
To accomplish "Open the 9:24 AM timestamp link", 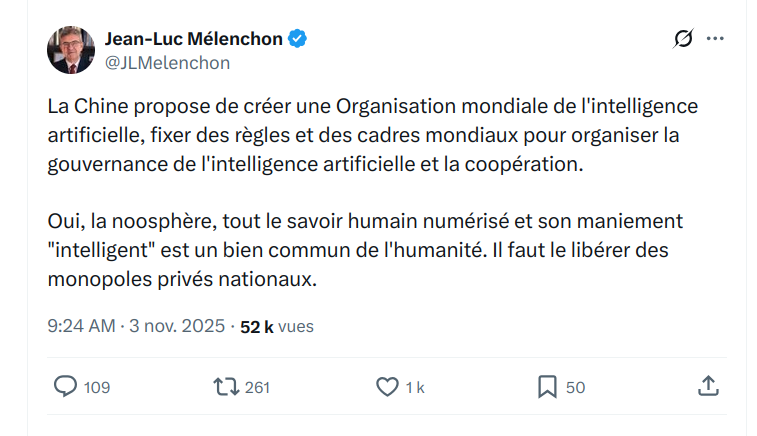I will (x=81, y=326).
